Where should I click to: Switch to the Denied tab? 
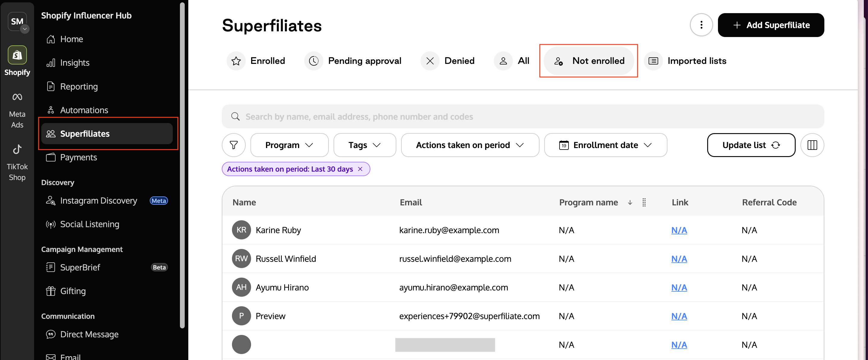447,61
